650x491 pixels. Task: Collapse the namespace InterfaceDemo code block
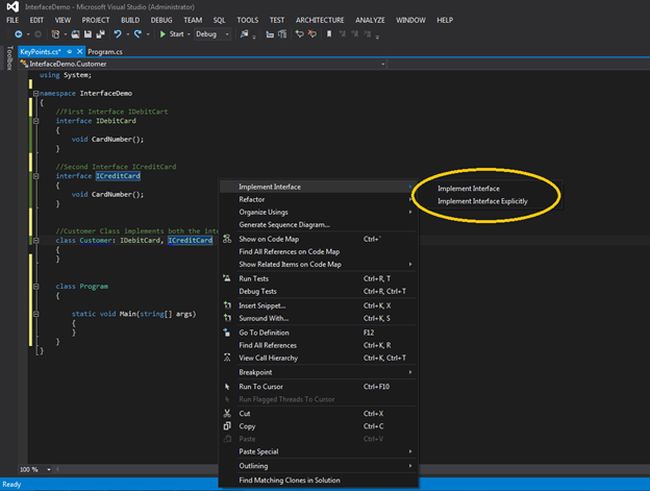tap(33, 92)
